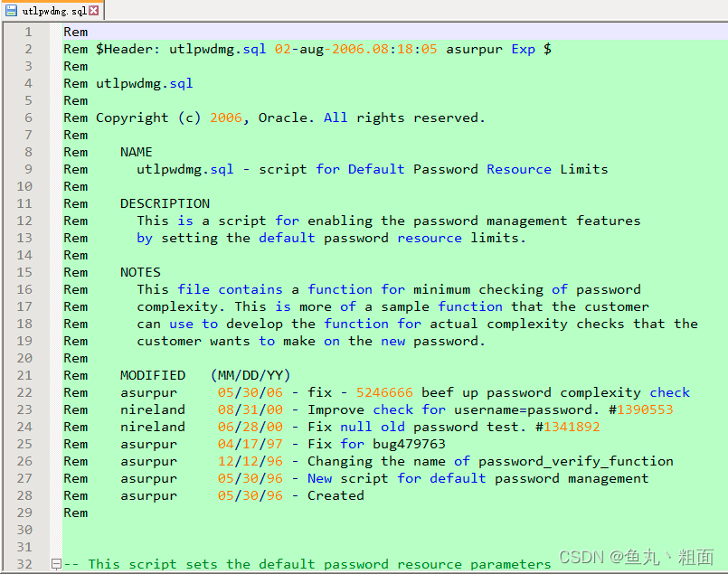Click line number 11 in the margin

[x=24, y=203]
